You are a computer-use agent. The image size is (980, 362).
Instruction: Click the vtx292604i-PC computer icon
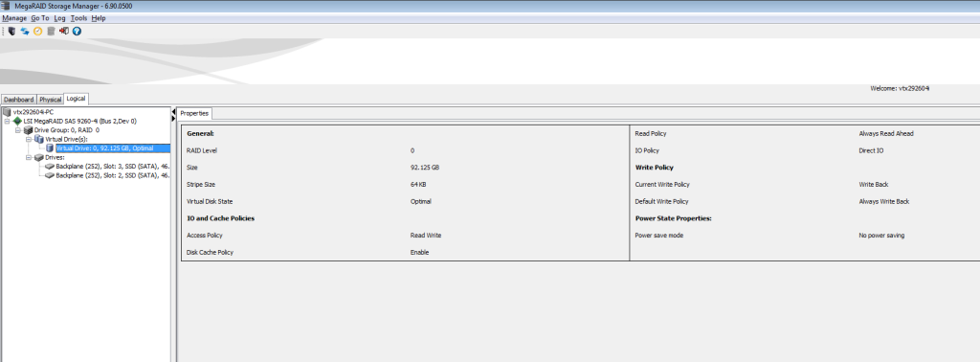pos(7,112)
